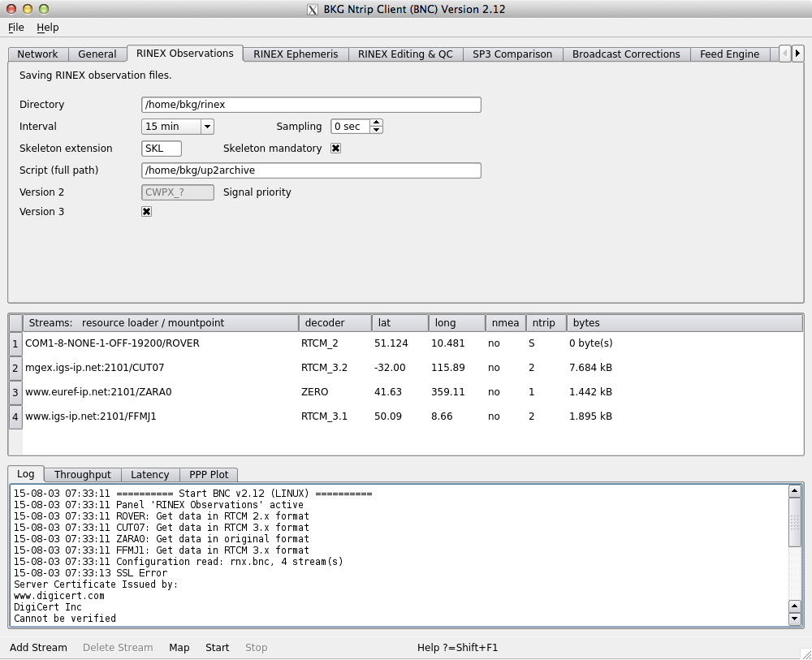The image size is (812, 660).
Task: Click Sampling spinner up arrow
Action: pos(377,123)
